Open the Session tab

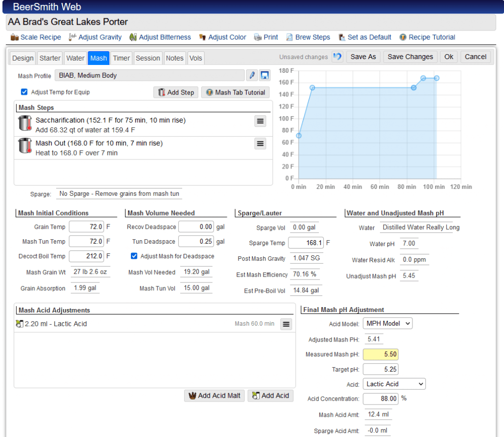[148, 58]
